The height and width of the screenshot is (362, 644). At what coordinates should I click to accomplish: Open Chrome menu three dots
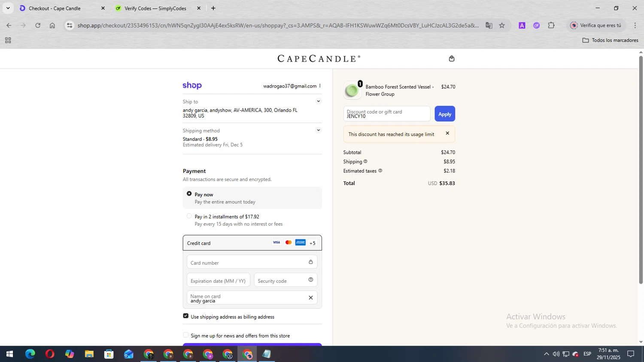coord(635,25)
